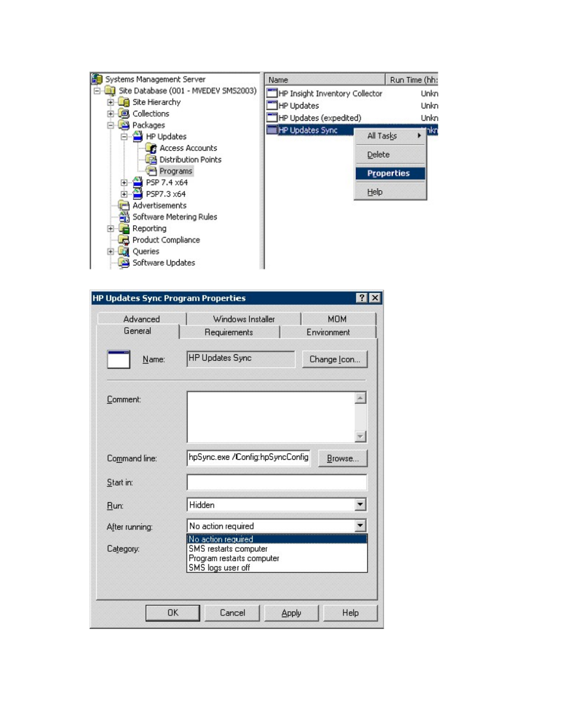Screen dimensions: 562x728
Task: Click the PSP7.3 x64 package icon
Action: [x=137, y=194]
